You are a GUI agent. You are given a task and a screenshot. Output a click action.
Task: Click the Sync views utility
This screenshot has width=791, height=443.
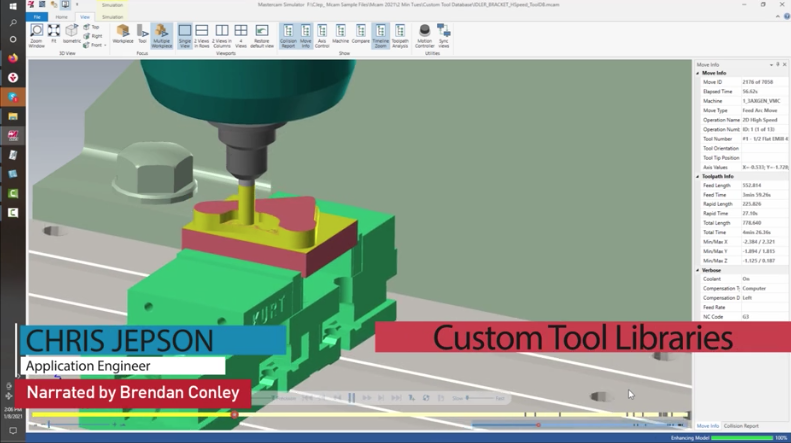443,36
